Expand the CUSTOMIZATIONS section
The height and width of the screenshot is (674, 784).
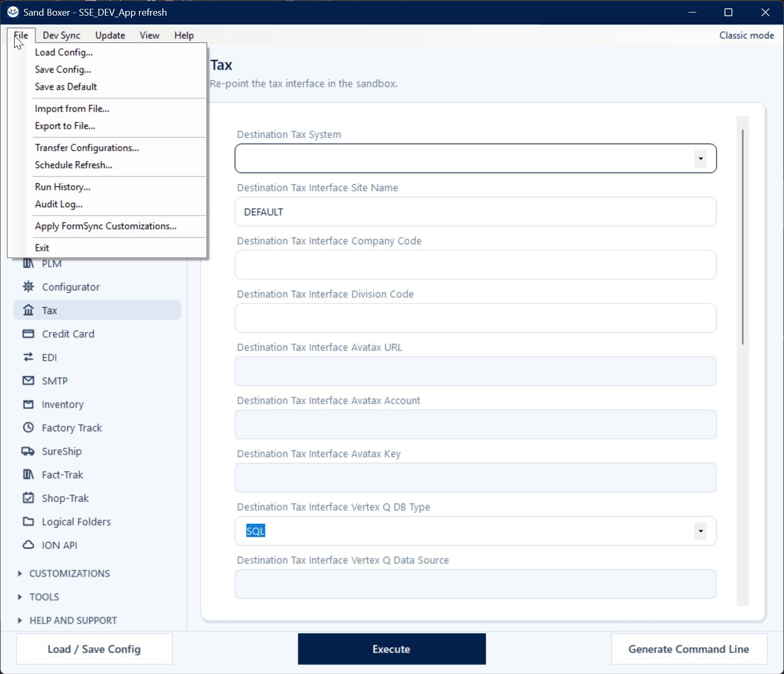[20, 573]
